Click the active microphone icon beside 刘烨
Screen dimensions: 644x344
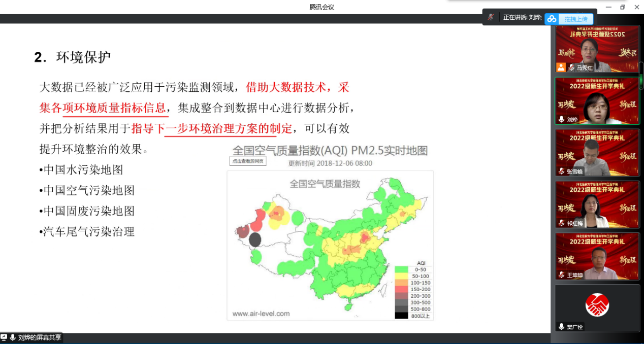(x=561, y=119)
